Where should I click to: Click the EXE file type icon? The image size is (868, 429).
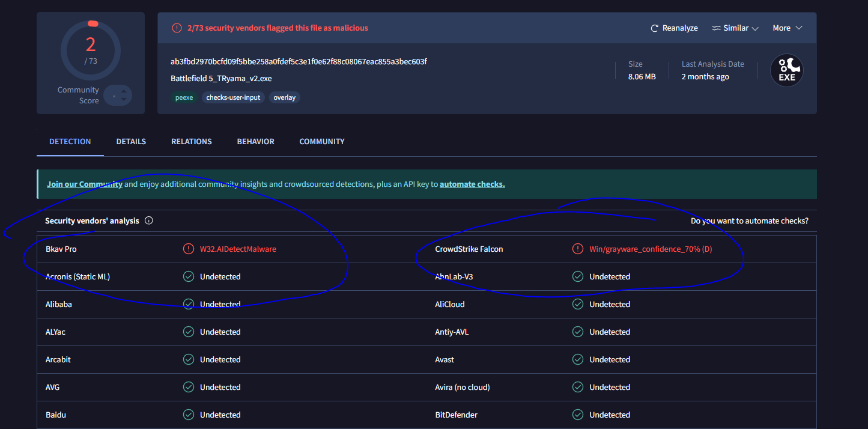[x=787, y=70]
